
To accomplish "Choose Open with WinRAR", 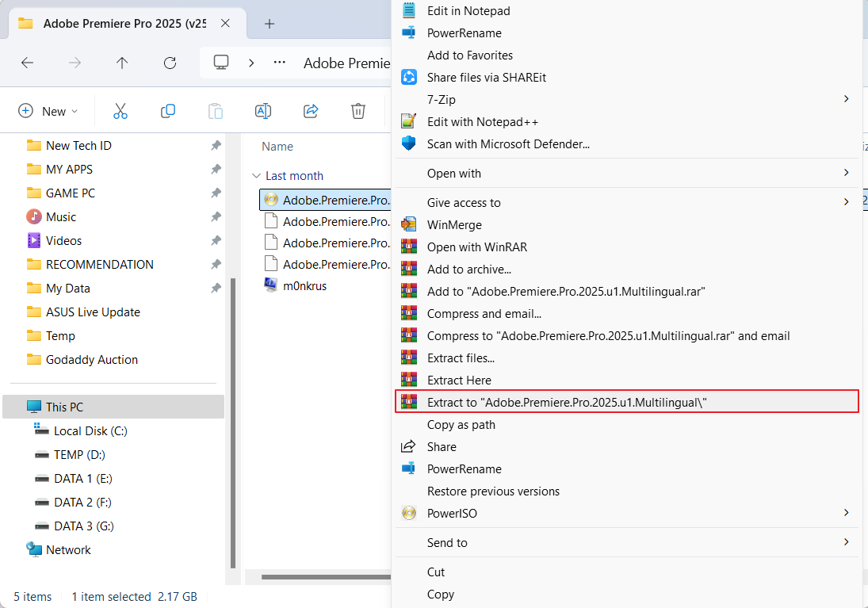I will (x=627, y=247).
